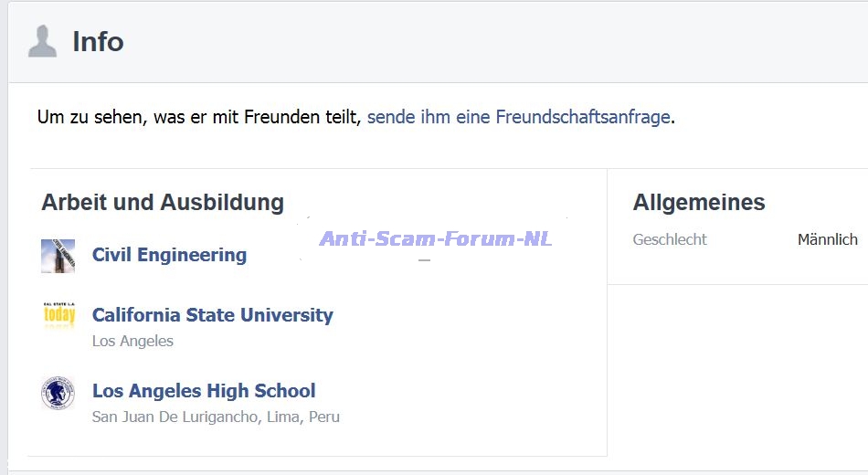Click the California State University logo thumbnail

click(x=58, y=316)
